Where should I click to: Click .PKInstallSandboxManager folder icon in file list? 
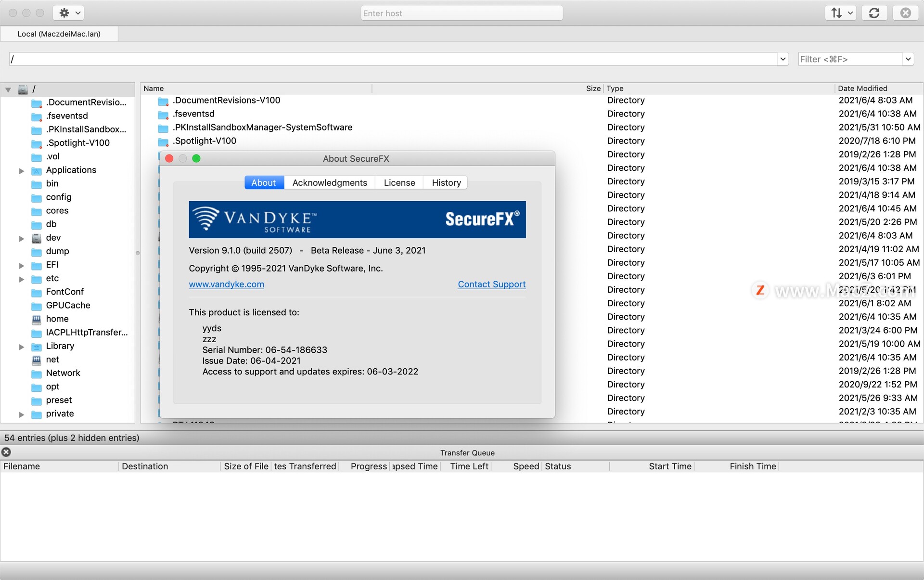(x=163, y=128)
